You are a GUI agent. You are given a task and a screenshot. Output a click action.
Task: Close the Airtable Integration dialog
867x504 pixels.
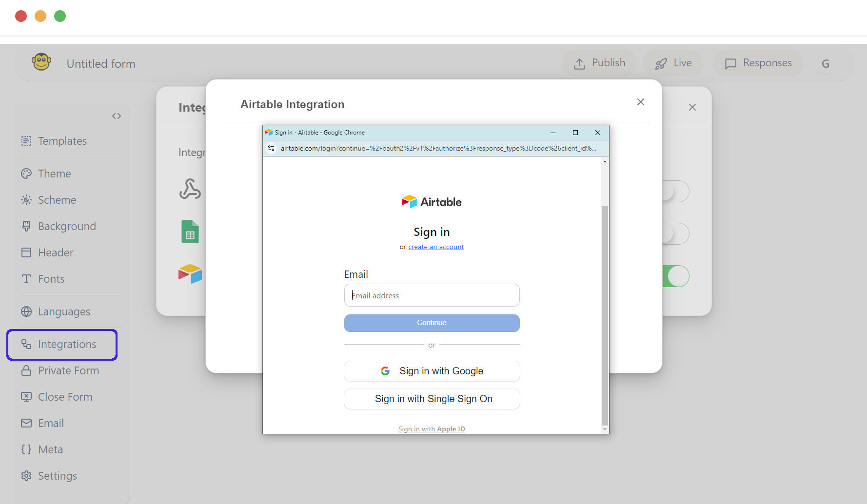click(x=641, y=102)
